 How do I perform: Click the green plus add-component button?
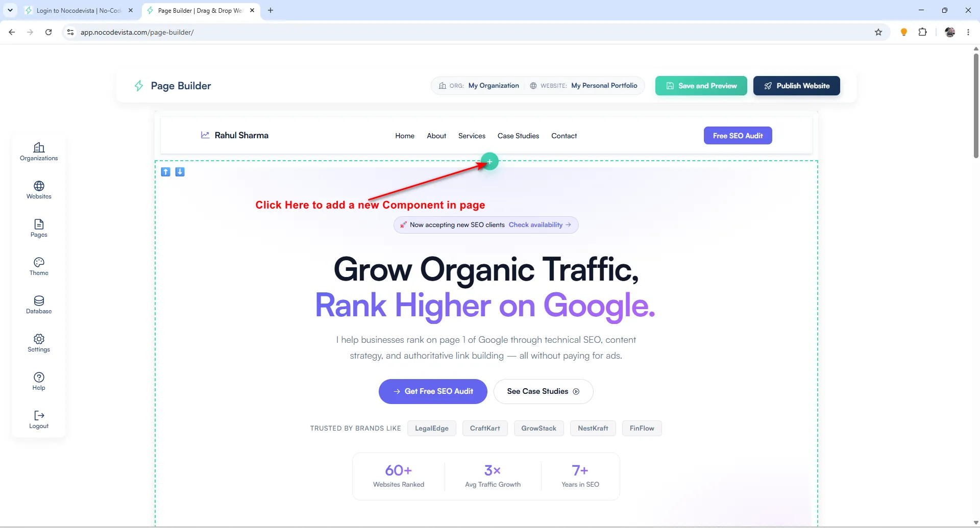[489, 162]
